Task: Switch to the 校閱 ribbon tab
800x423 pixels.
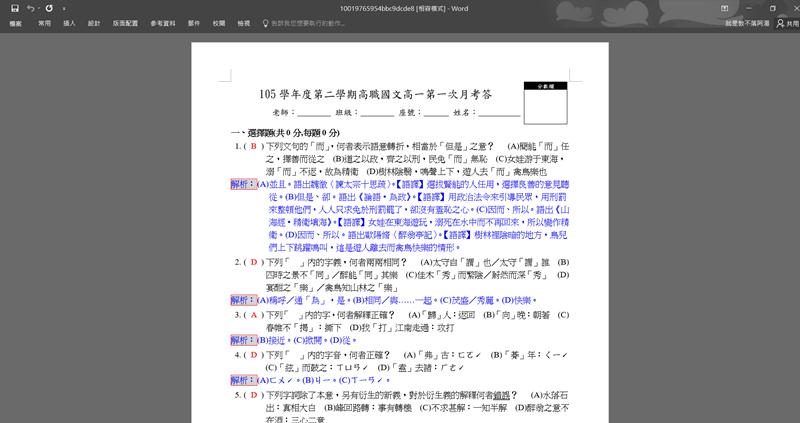Action: tap(219, 23)
